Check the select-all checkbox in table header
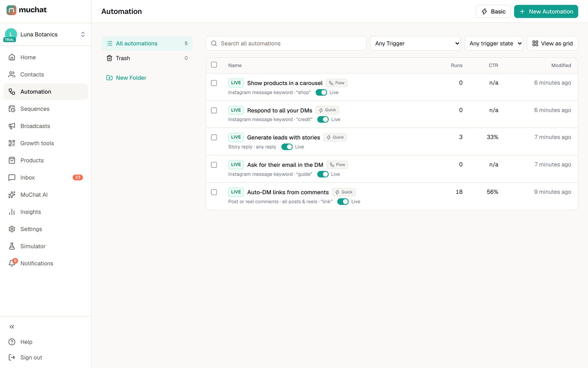This screenshot has width=588, height=368. pyautogui.click(x=214, y=65)
